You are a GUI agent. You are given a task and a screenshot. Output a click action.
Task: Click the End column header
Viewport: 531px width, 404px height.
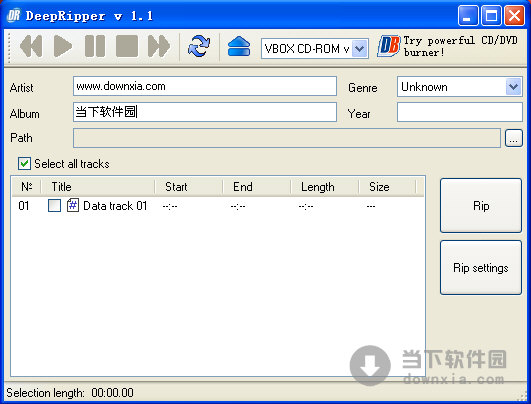coord(257,187)
